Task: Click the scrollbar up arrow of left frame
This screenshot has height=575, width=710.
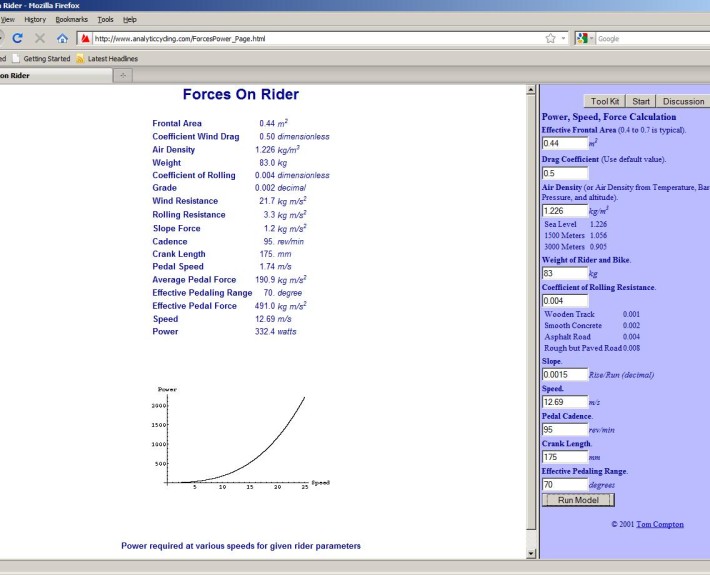Action: 531,90
